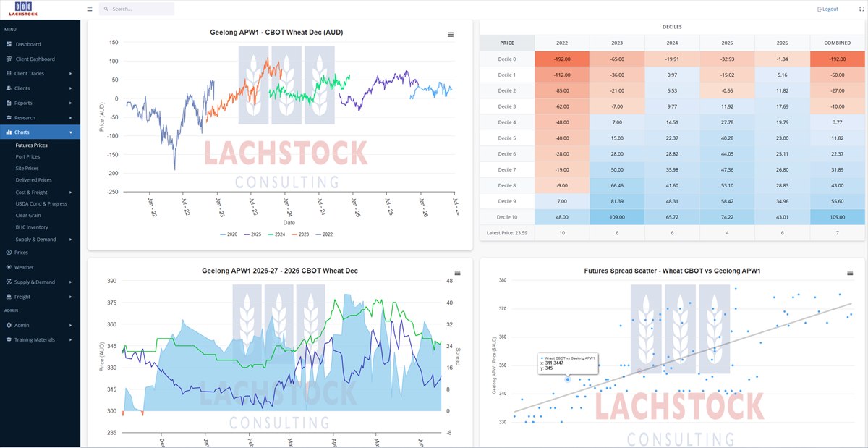Click the 55.60 cell in the COMBINED column

pos(837,200)
